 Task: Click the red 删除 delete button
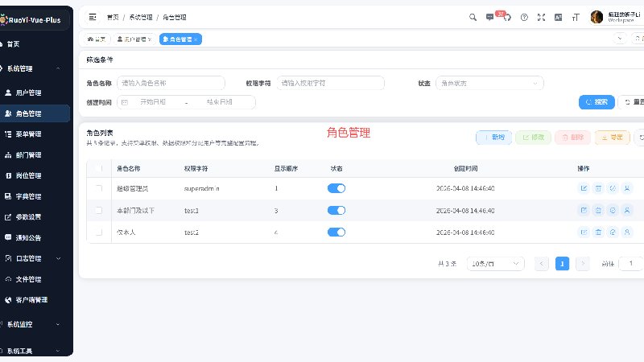pyautogui.click(x=572, y=137)
